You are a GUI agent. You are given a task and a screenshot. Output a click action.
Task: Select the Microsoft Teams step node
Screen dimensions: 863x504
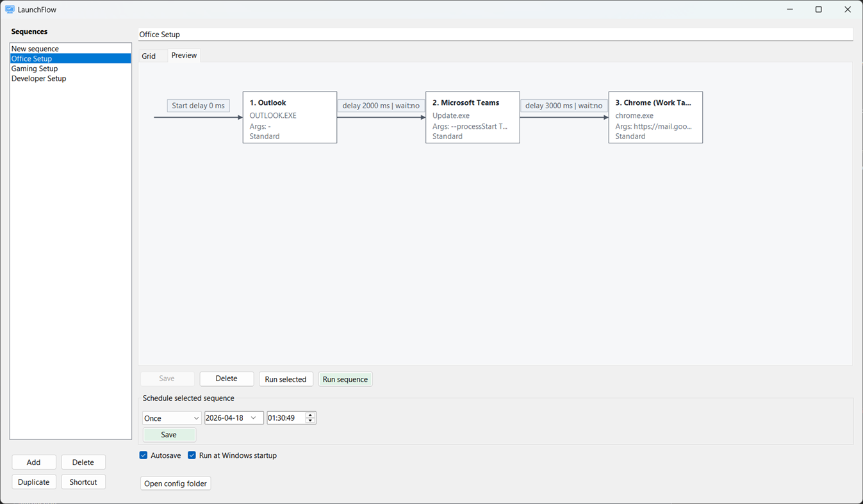(473, 117)
